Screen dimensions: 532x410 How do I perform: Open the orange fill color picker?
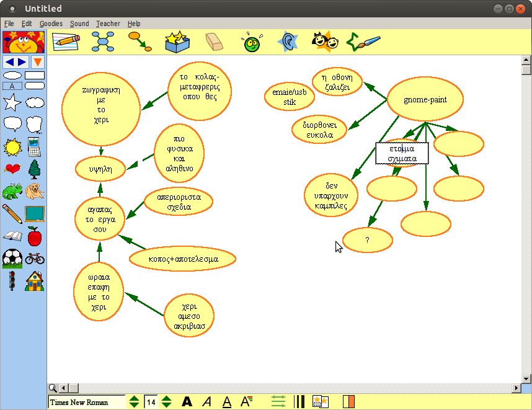(348, 402)
